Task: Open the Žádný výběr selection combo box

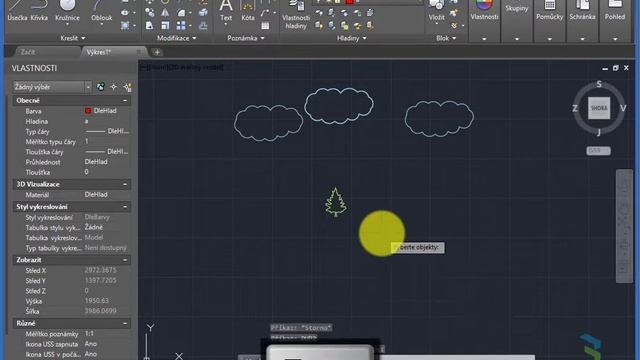Action: pos(52,87)
